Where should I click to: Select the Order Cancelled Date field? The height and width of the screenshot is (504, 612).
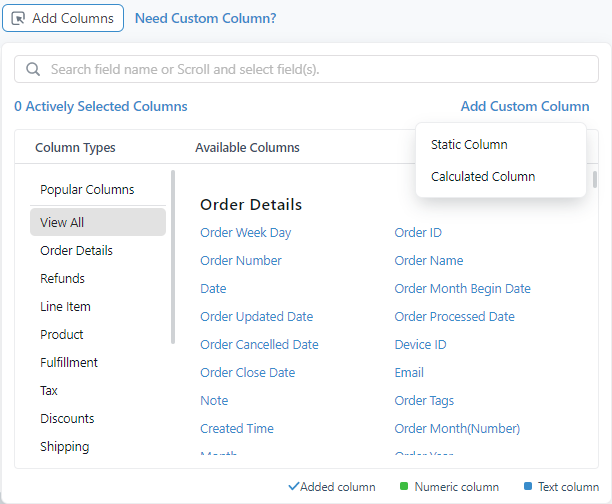[259, 344]
